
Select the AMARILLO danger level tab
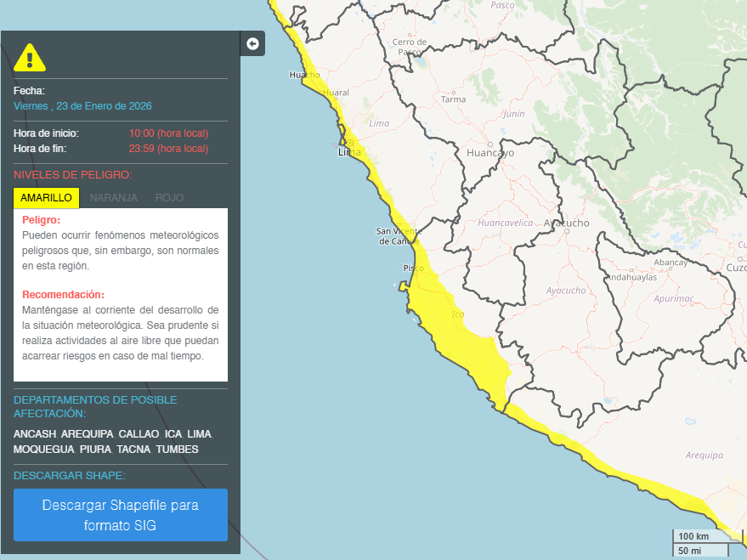click(46, 197)
